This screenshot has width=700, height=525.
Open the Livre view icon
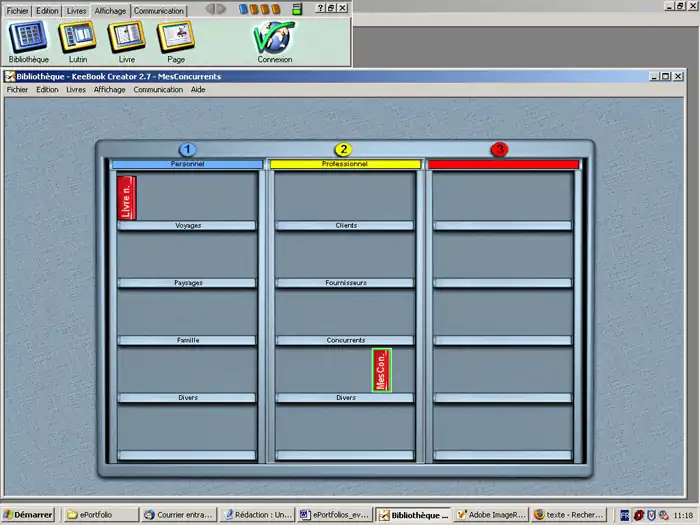tap(126, 37)
